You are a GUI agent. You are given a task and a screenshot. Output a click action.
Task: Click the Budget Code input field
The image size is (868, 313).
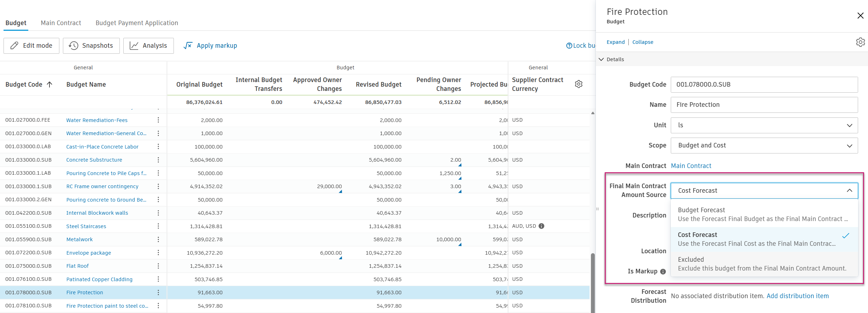[764, 85]
